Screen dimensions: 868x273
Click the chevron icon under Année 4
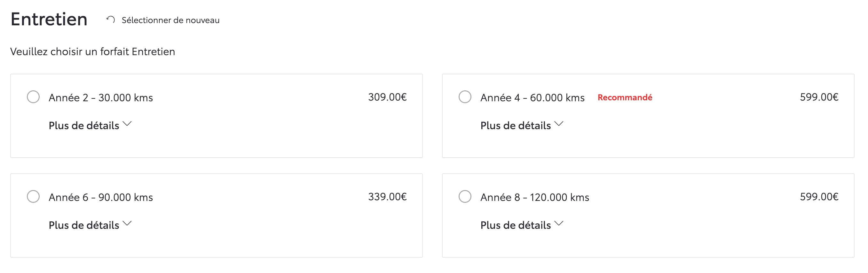[x=559, y=124]
